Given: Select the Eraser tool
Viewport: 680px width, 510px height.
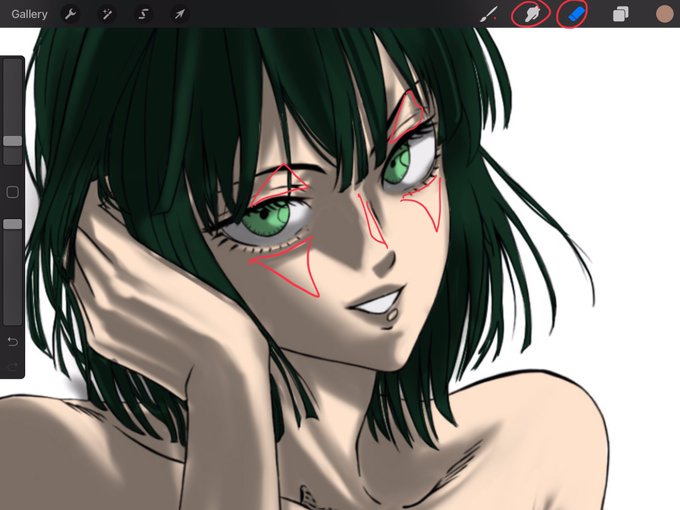Looking at the screenshot, I should (576, 14).
